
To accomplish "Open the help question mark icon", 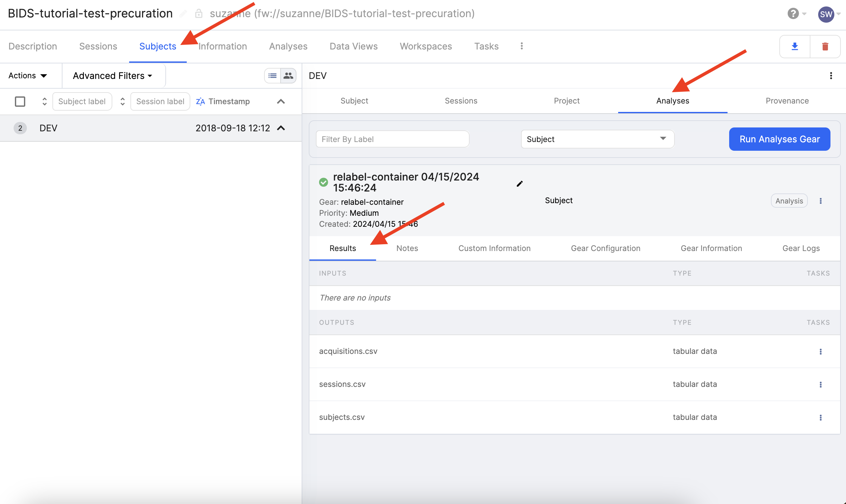I will point(793,14).
